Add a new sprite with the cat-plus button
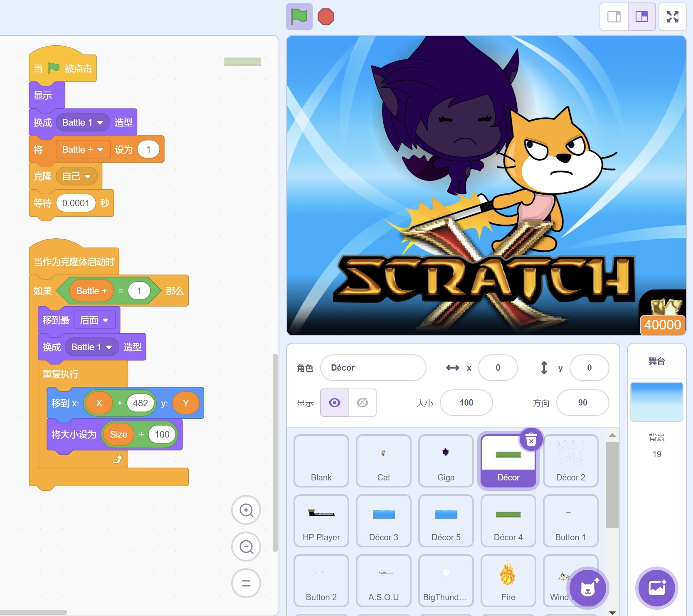This screenshot has width=693, height=616. pos(587,588)
